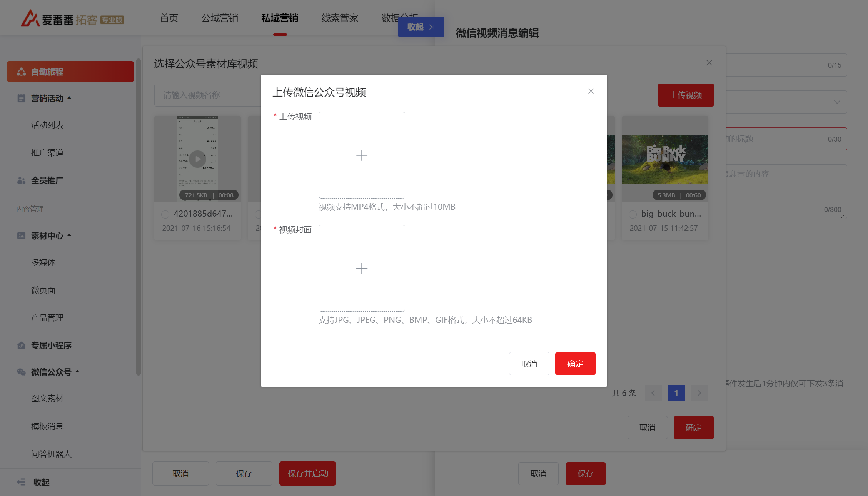868x496 pixels.
Task: Click the 全员推广 people icon
Action: point(22,180)
